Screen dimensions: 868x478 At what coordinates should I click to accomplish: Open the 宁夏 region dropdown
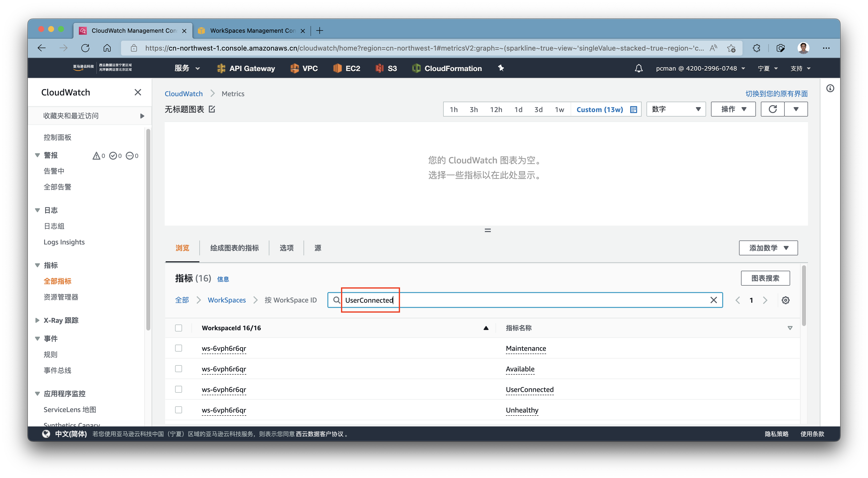pos(768,68)
